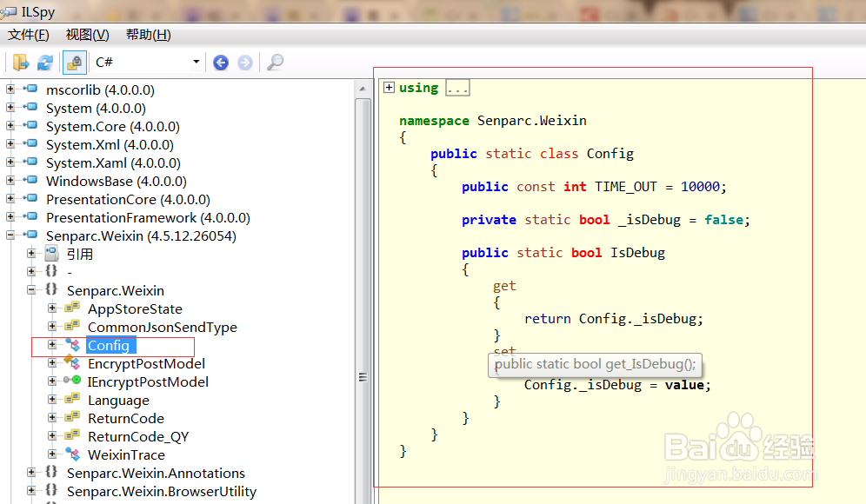Click mscorlib assembly icon
Viewport: 866px width, 504px height.
click(30, 89)
